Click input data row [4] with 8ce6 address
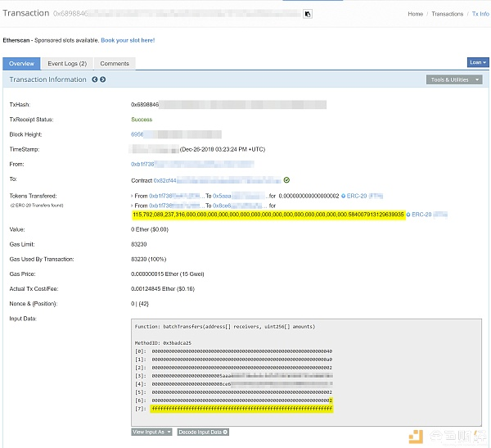491x448 pixels. tap(233, 384)
